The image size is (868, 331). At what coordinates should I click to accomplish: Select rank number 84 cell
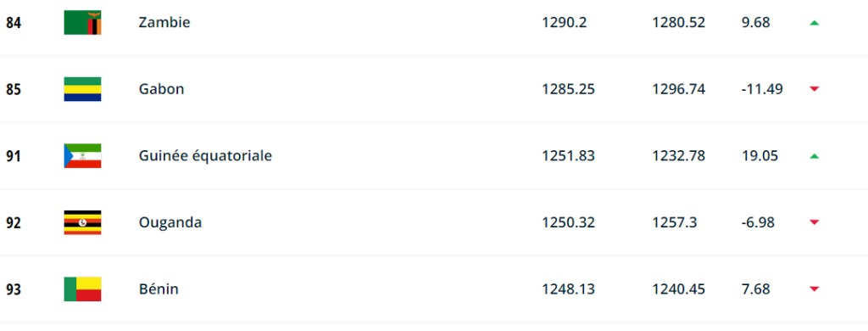pos(14,23)
